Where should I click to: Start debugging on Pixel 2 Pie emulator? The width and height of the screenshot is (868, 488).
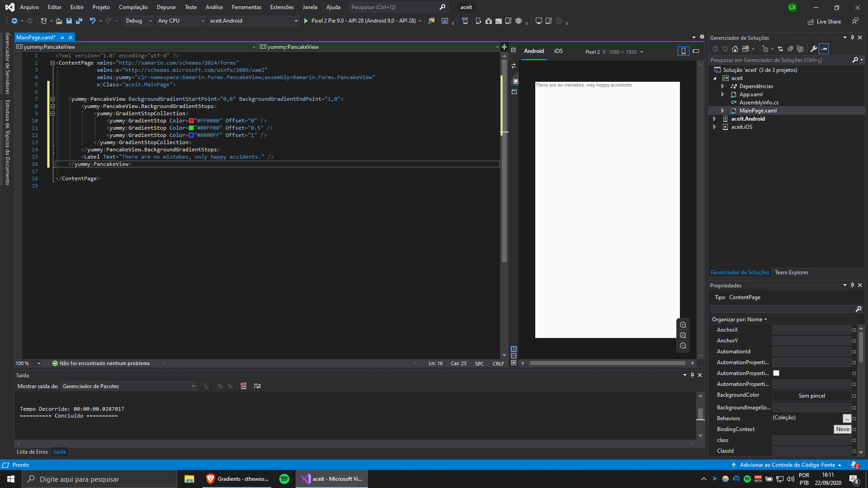307,21
